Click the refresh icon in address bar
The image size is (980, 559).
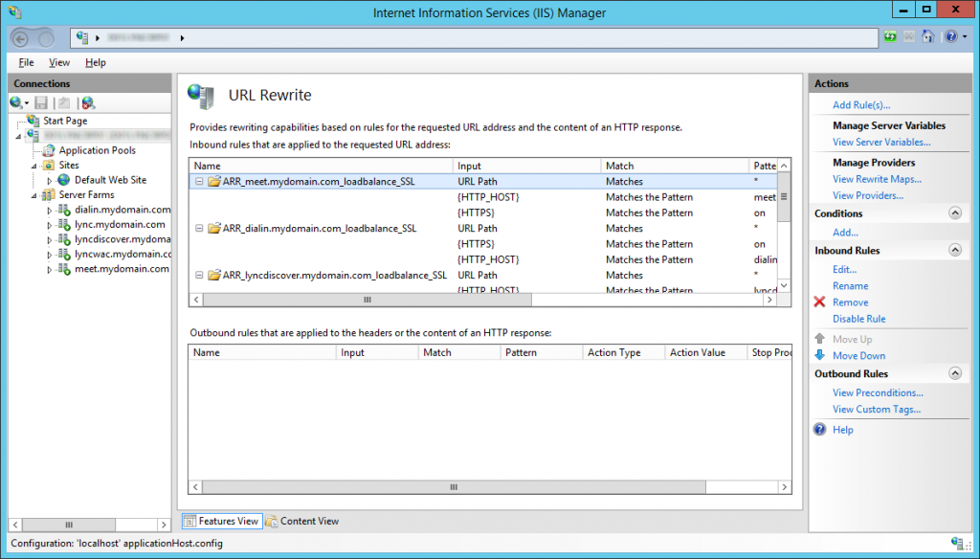pyautogui.click(x=891, y=37)
